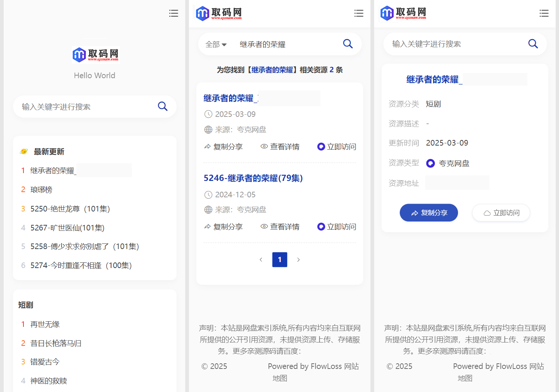The width and height of the screenshot is (559, 392).
Task: Select the 最新更新 section header
Action: (49, 152)
